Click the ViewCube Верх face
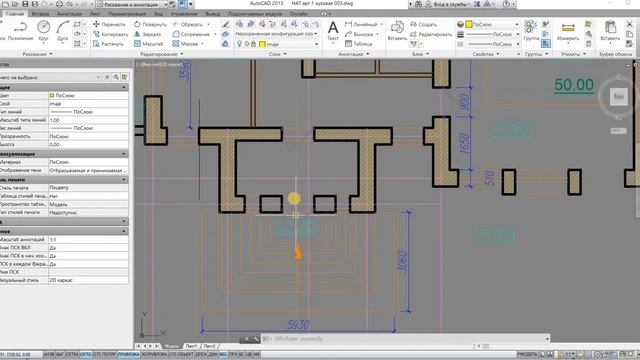Screen dimensions: 640x360 click(619, 97)
